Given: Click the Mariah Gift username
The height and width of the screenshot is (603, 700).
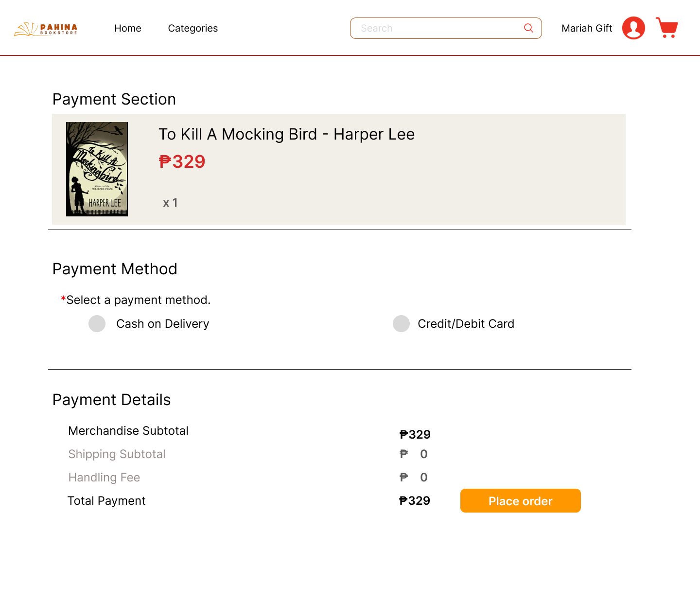Looking at the screenshot, I should coord(587,28).
